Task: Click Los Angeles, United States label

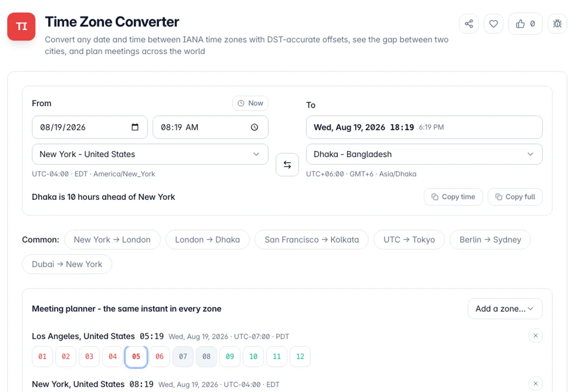Action: [x=83, y=336]
